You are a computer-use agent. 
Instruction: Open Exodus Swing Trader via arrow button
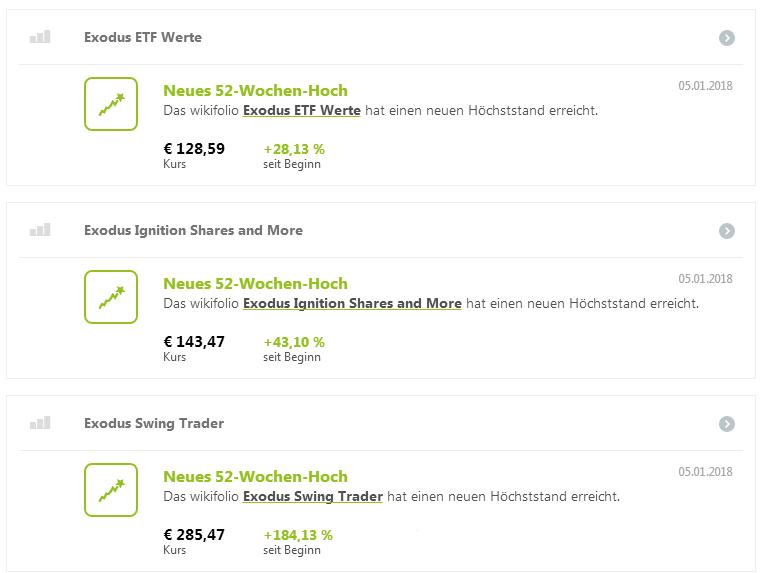click(727, 424)
